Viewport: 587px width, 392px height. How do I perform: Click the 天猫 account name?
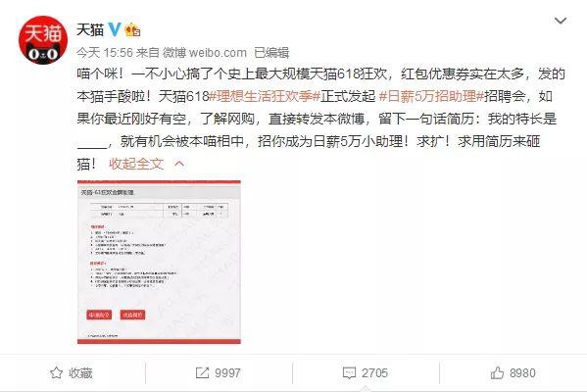point(90,29)
